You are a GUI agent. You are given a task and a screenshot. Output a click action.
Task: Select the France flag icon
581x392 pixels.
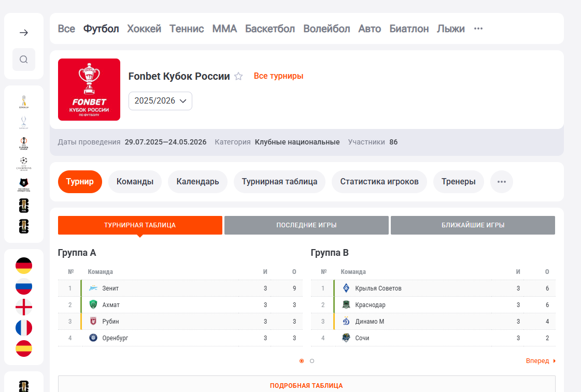pyautogui.click(x=24, y=328)
